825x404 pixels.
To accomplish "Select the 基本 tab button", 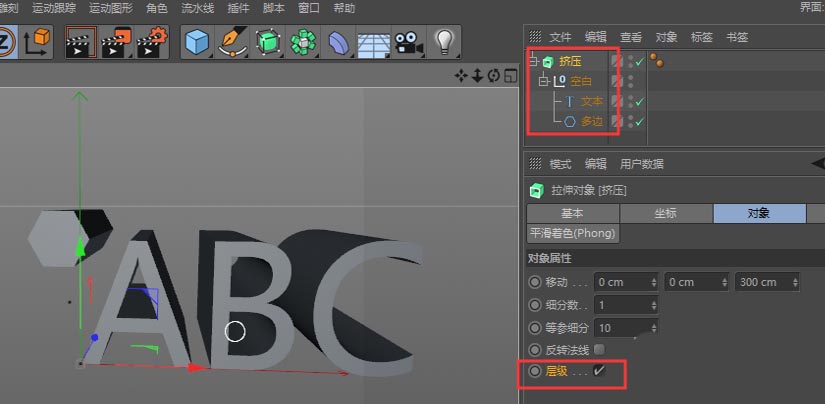I will (x=572, y=213).
